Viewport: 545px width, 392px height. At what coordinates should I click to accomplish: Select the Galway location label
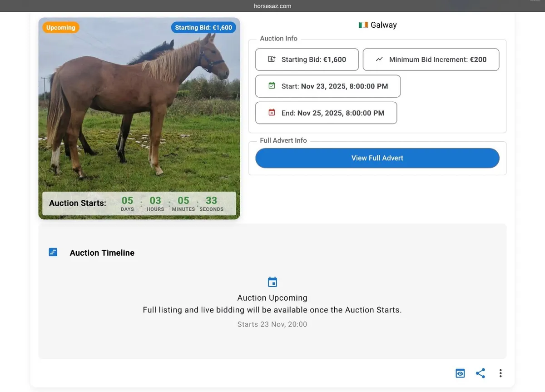[384, 25]
